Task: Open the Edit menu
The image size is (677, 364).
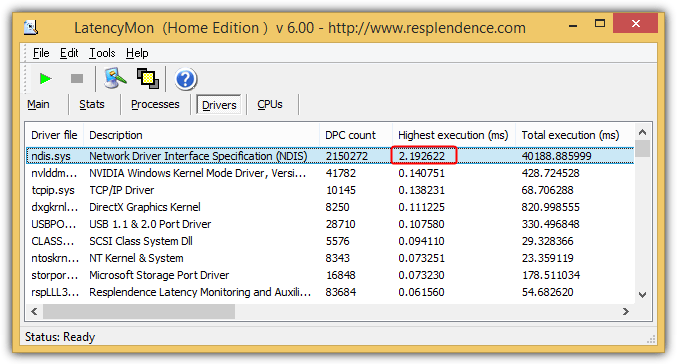Action: click(x=69, y=53)
